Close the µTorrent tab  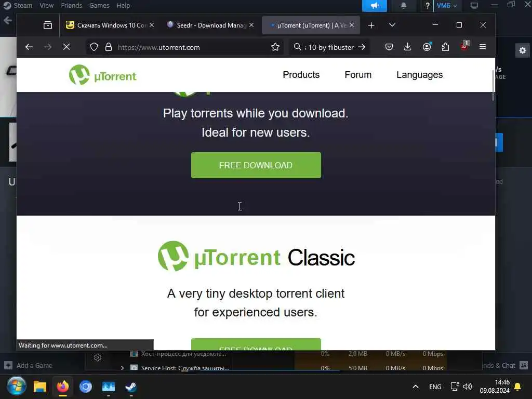coord(352,25)
